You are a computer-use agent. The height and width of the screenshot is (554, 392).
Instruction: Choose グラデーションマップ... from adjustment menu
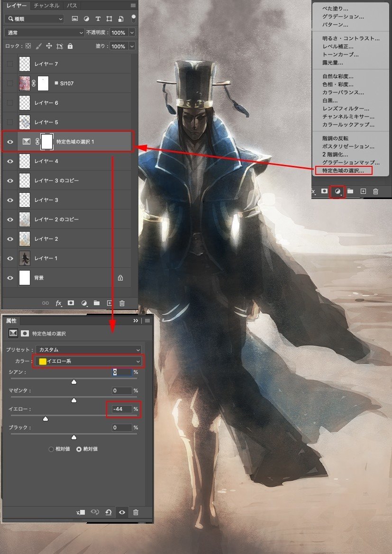coord(351,163)
